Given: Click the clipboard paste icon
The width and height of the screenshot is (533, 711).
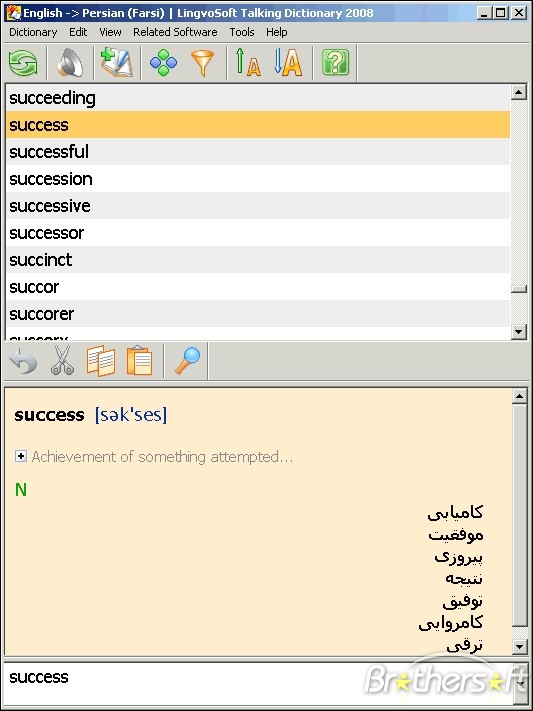Looking at the screenshot, I should [x=139, y=360].
